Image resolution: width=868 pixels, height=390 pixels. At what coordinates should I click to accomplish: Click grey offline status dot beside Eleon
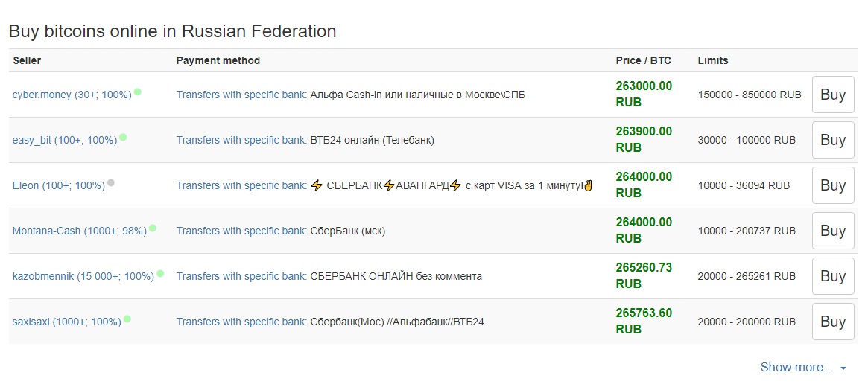111,183
